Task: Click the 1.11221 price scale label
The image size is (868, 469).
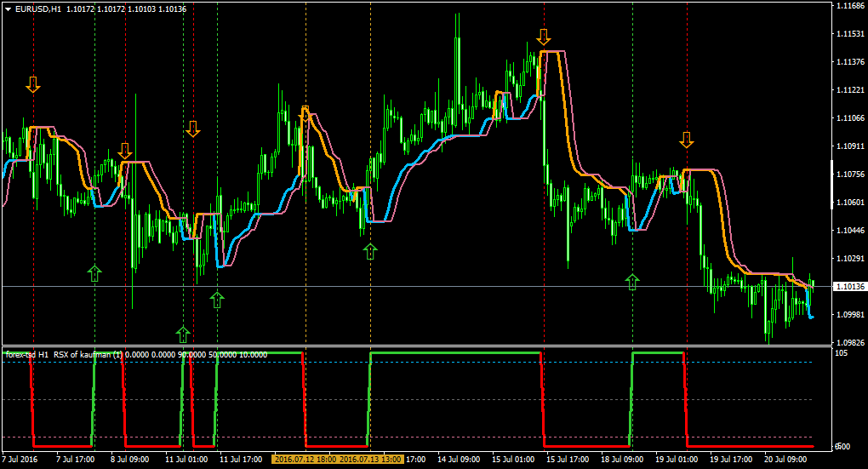Action: 851,89
